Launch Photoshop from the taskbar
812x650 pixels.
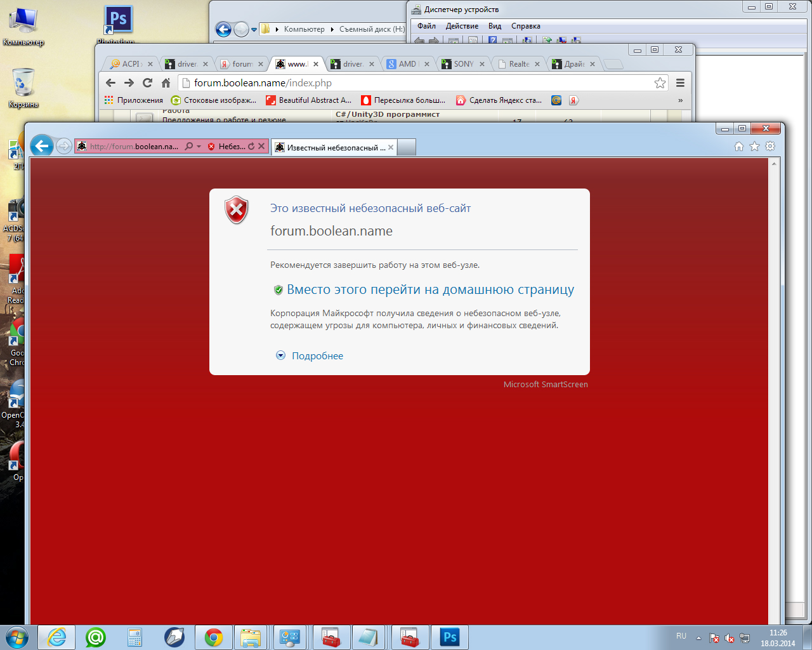coord(450,637)
